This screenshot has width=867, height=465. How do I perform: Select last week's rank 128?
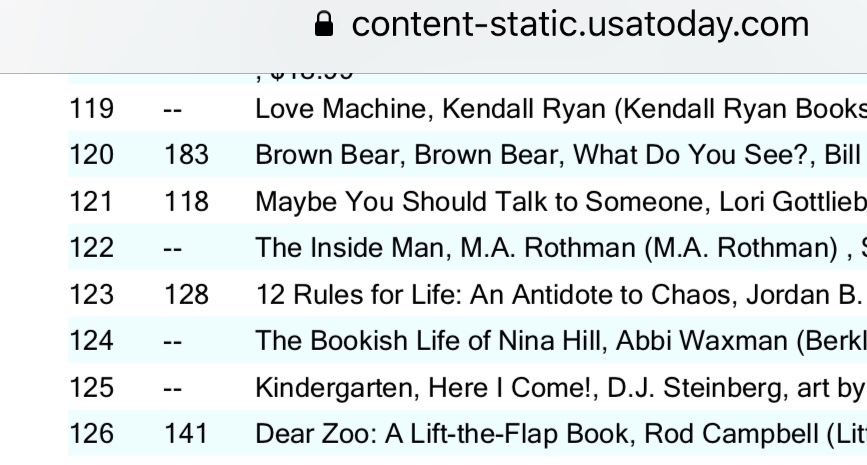click(x=186, y=295)
